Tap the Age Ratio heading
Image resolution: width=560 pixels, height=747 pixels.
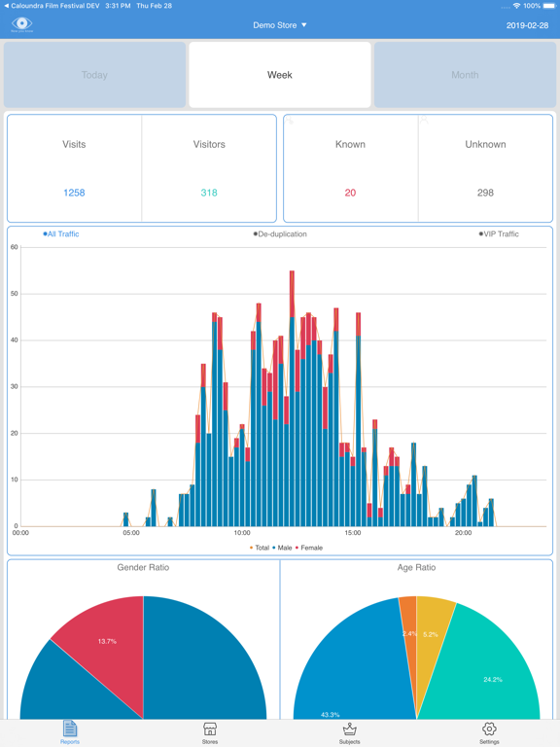click(x=417, y=567)
